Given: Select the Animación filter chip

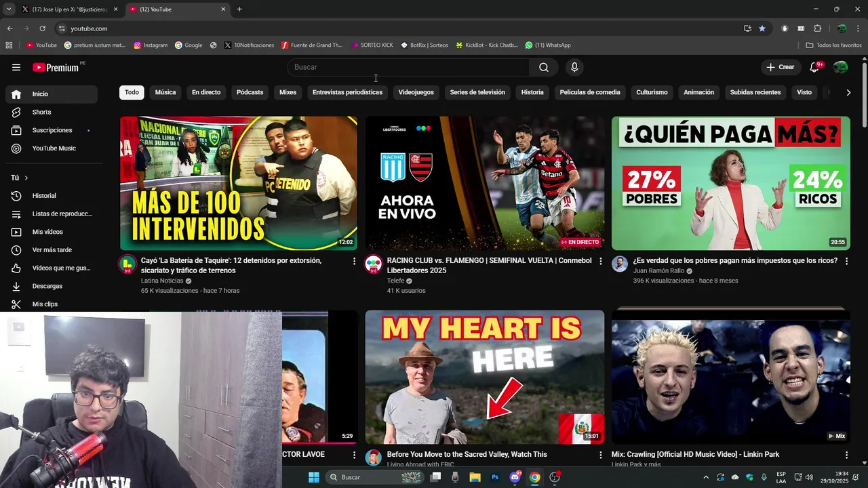Looking at the screenshot, I should click(698, 92).
